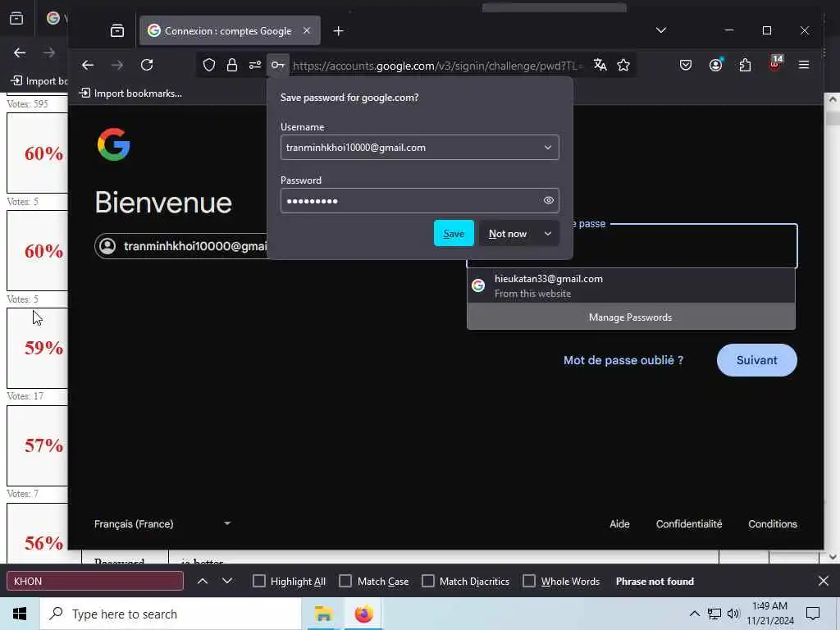Enable the Match Case checkbox
The image size is (840, 630).
pyautogui.click(x=345, y=582)
